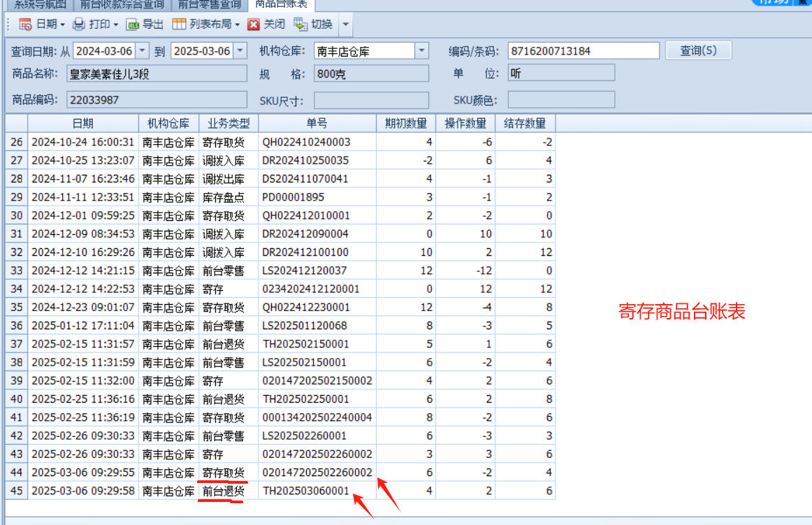
Task: Click the start date 2024-03-06 field
Action: [x=105, y=51]
